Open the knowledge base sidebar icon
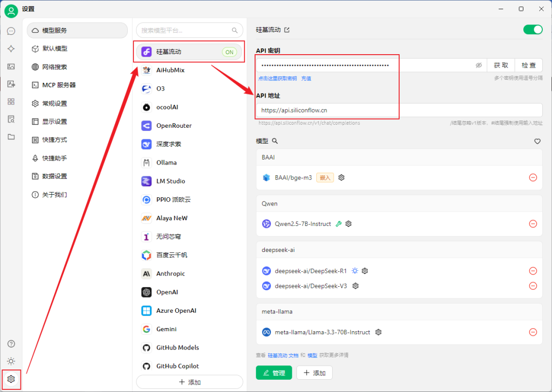The width and height of the screenshot is (552, 392). click(11, 119)
